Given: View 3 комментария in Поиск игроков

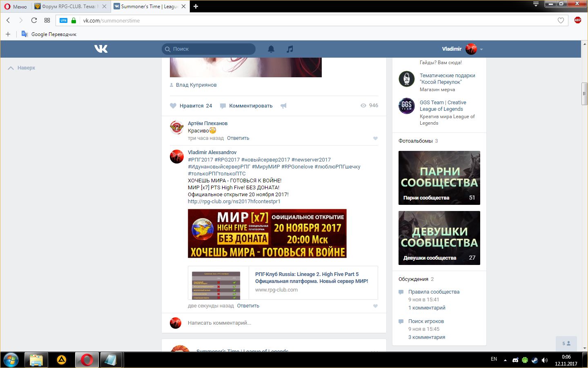Looking at the screenshot, I should pos(427,337).
